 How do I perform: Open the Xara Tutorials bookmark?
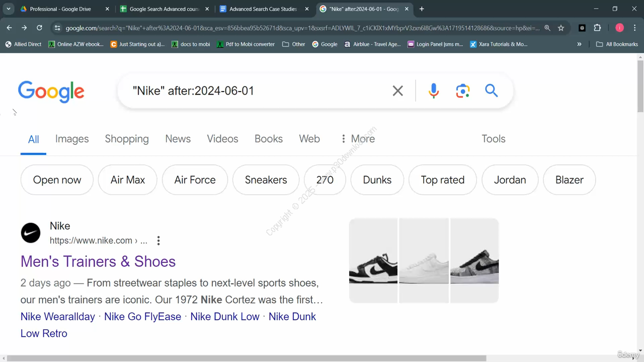tap(499, 44)
